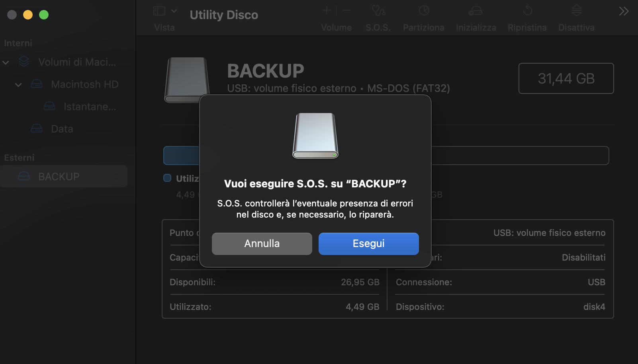Select the BACKUP disk in sidebar
The image size is (638, 364).
(x=59, y=176)
